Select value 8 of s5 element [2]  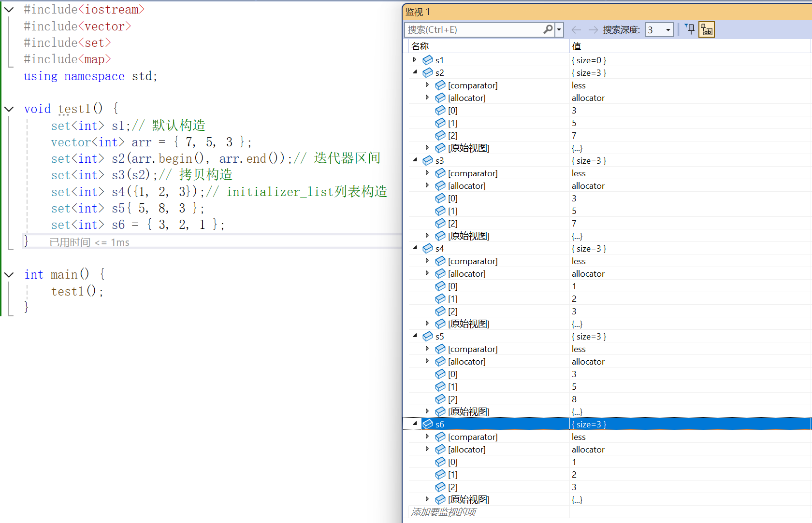click(x=574, y=399)
